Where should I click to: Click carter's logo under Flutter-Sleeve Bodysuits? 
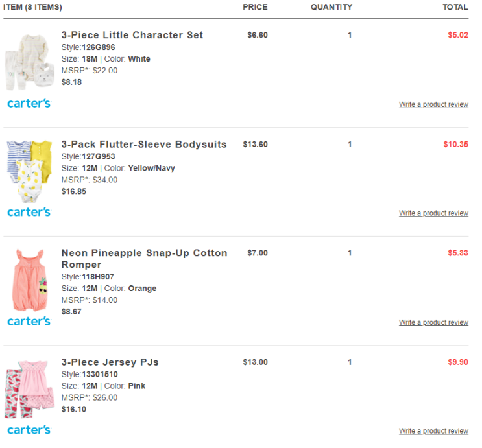point(29,212)
